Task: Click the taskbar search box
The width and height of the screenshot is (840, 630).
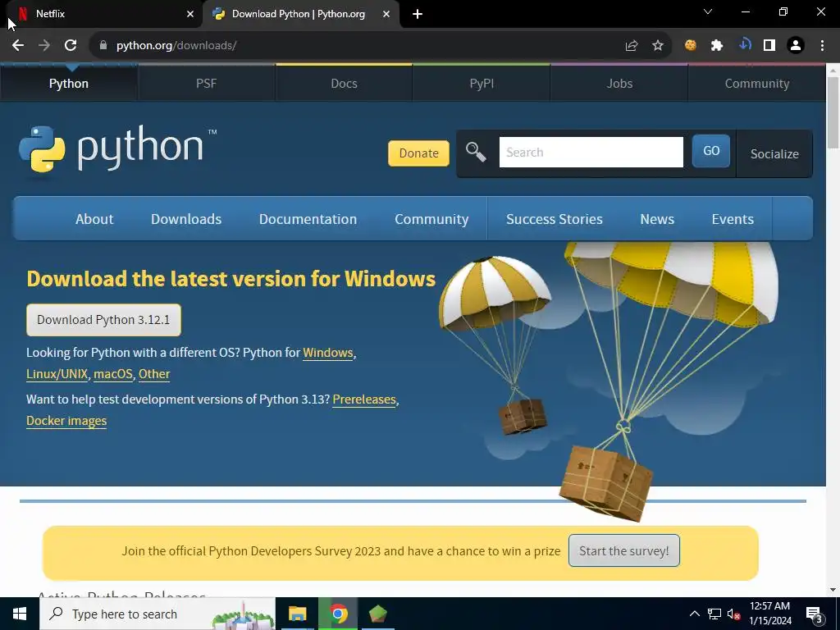Action: coord(157,614)
